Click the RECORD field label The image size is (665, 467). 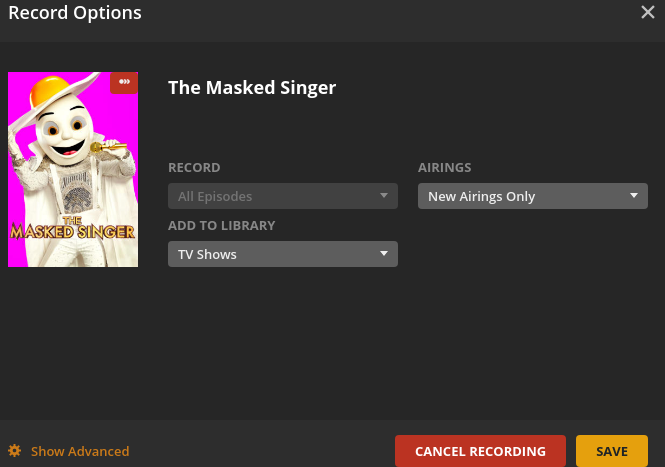click(x=194, y=168)
